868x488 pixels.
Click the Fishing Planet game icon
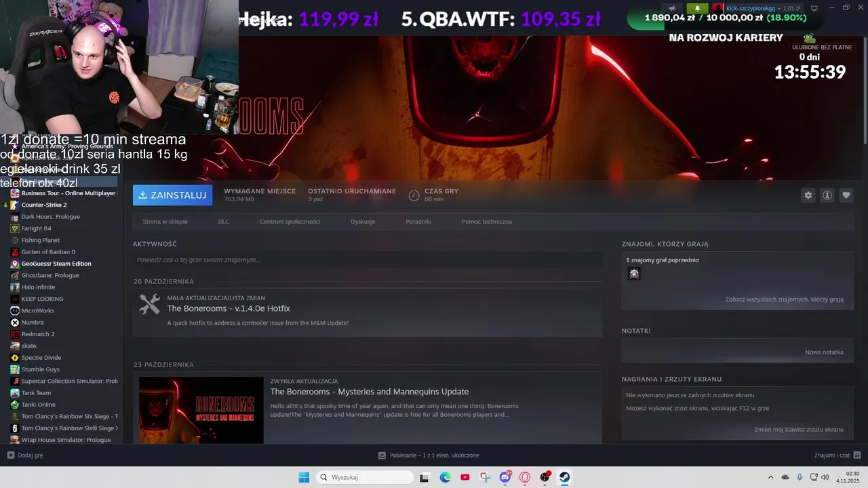point(15,240)
